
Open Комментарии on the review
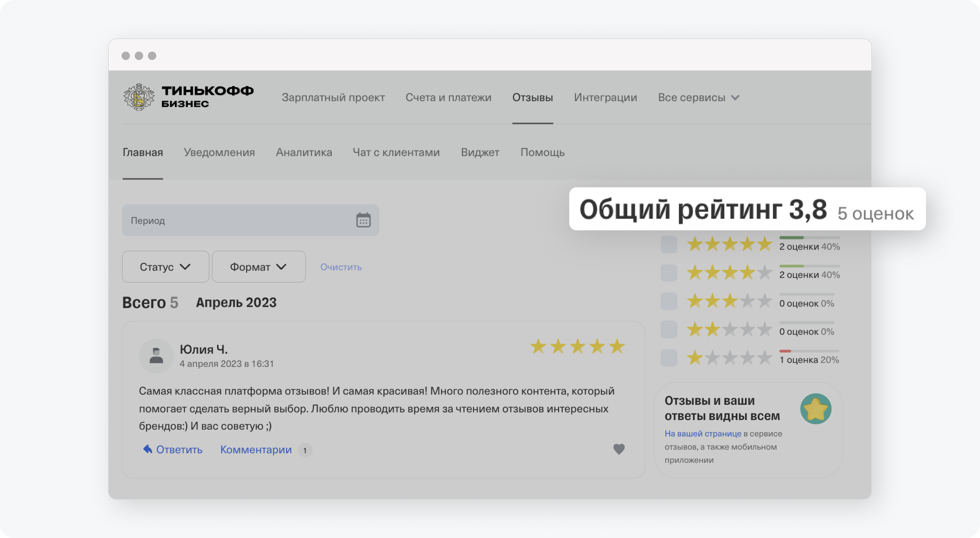(x=256, y=450)
